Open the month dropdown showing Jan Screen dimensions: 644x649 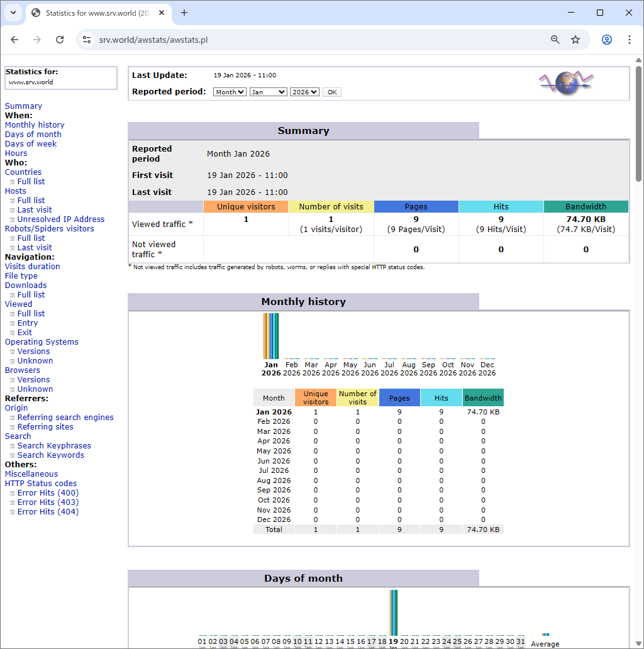(x=269, y=92)
